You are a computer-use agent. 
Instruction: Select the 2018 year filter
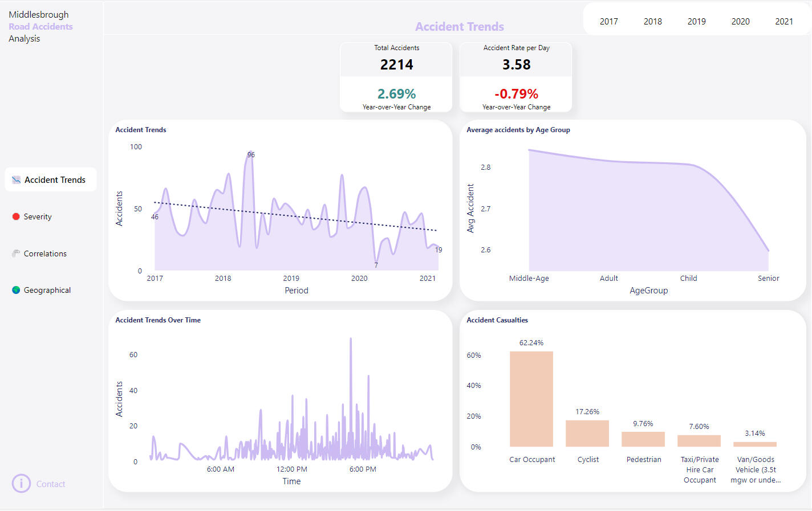652,22
